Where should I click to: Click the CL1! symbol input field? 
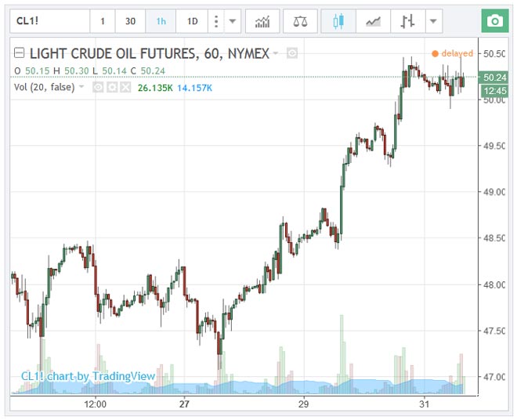click(x=47, y=21)
